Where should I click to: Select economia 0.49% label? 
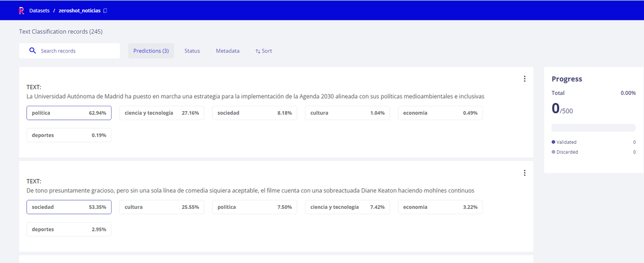[x=440, y=113]
